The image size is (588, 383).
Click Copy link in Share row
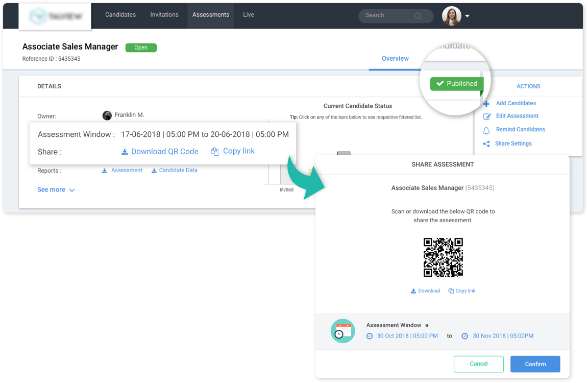[239, 151]
